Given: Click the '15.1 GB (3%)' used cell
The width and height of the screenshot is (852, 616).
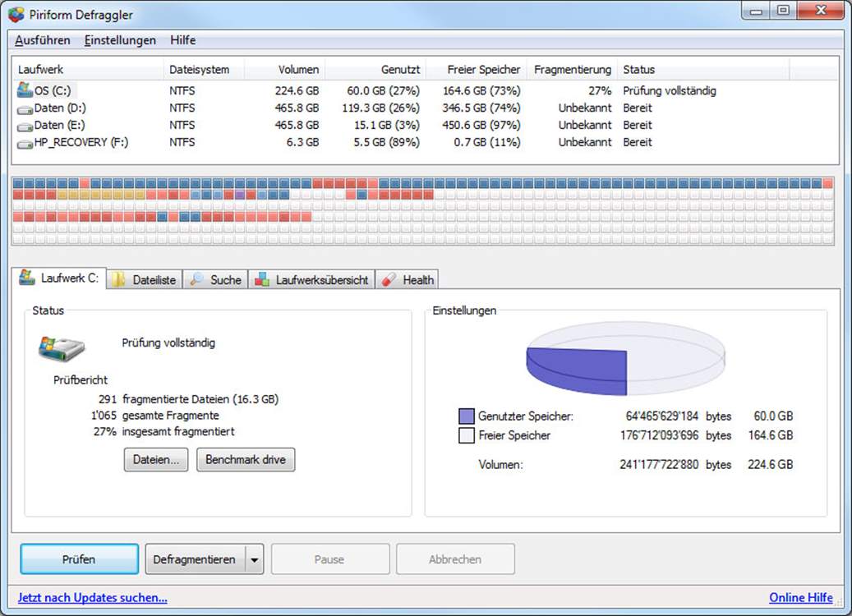Looking at the screenshot, I should tap(386, 125).
